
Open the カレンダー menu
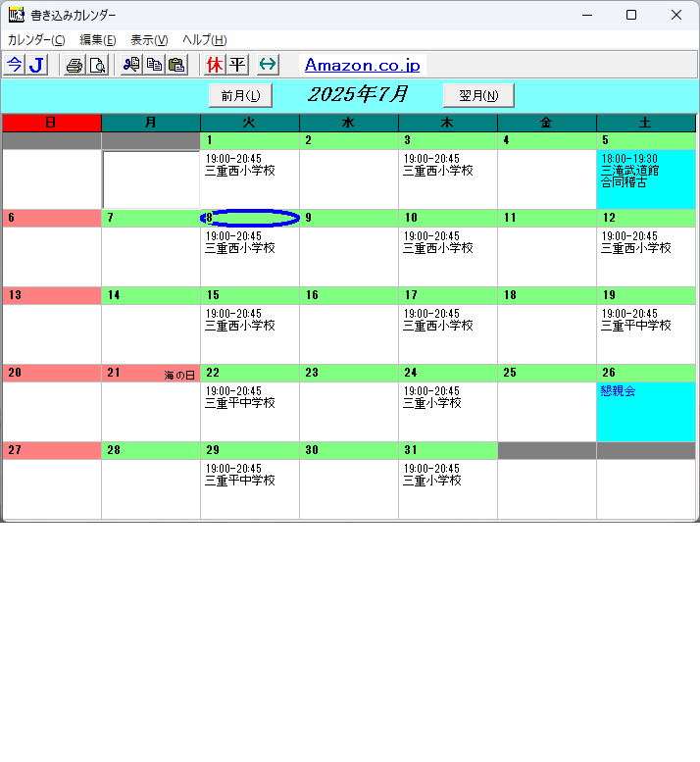(36, 40)
